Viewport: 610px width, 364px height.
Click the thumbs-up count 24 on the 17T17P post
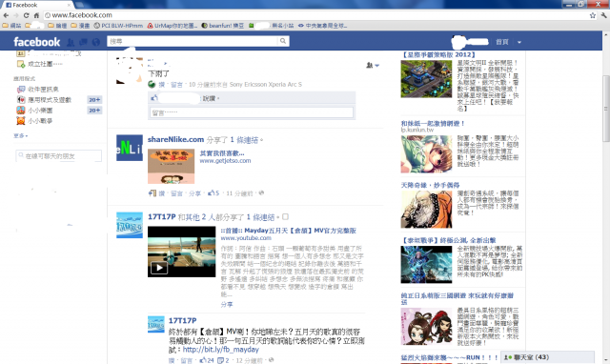tap(207, 360)
